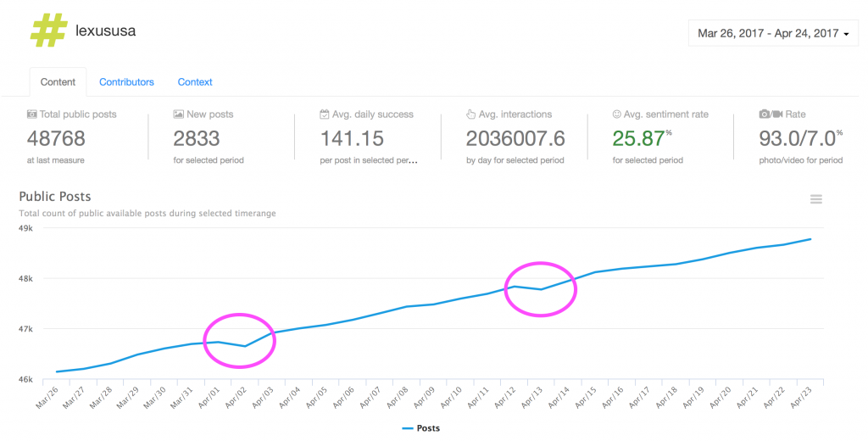This screenshot has width=868, height=441.
Task: Click the green 25.87% sentiment rate value
Action: 642,138
